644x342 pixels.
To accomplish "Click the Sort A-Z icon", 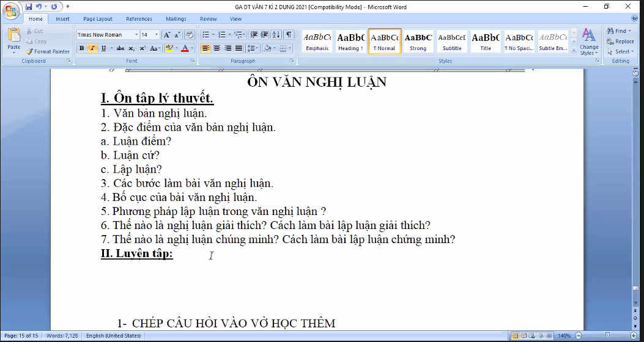I will point(276,35).
